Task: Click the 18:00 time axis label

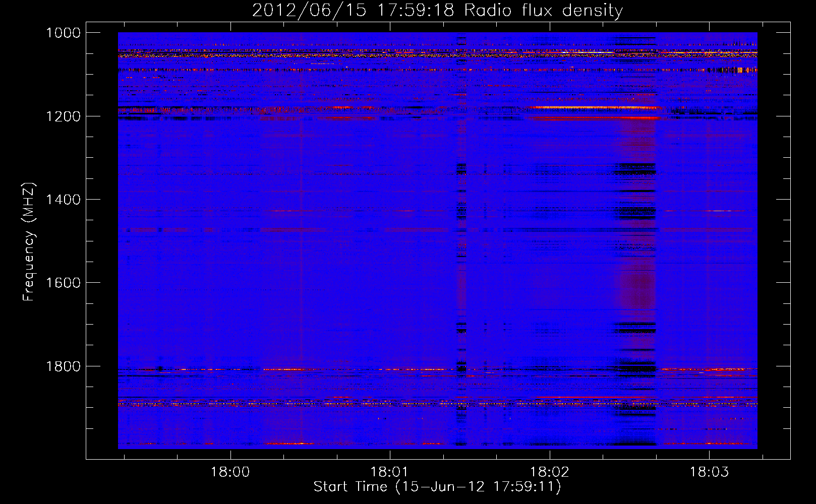Action: coord(230,472)
